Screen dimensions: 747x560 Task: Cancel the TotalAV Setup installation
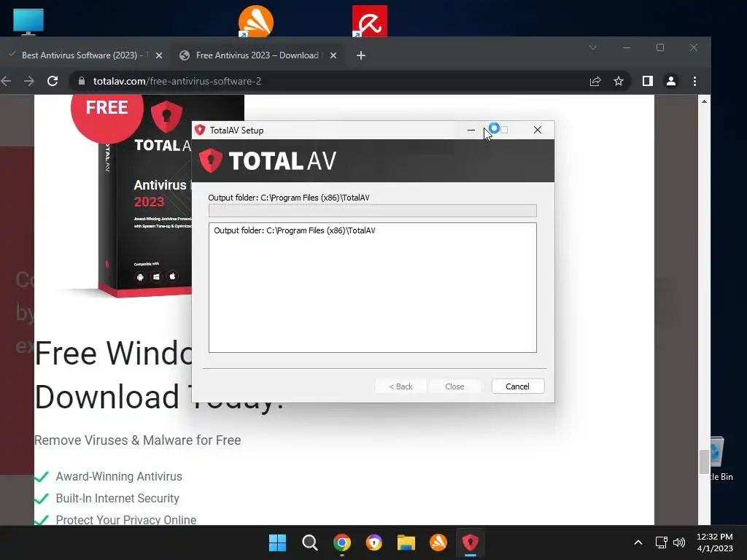[x=517, y=386]
